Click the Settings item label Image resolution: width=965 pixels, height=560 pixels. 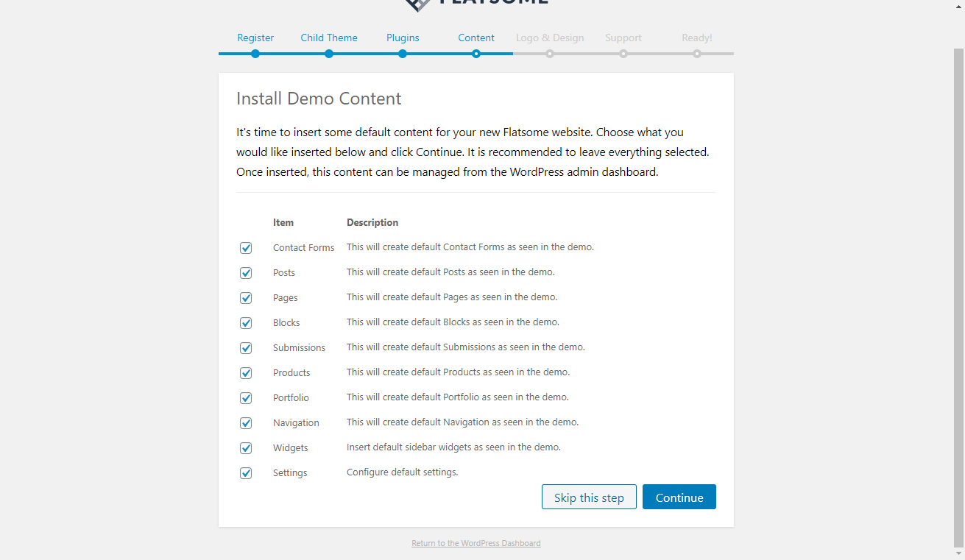(x=290, y=473)
